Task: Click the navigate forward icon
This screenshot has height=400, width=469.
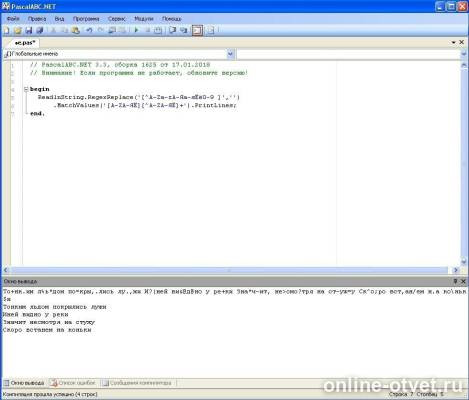Action: [123, 31]
